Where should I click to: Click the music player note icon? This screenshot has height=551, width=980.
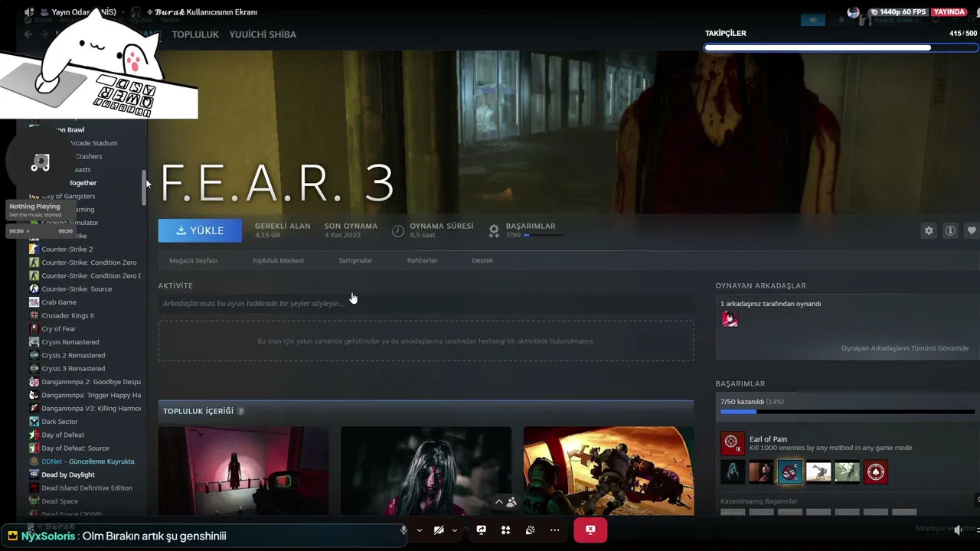click(40, 162)
